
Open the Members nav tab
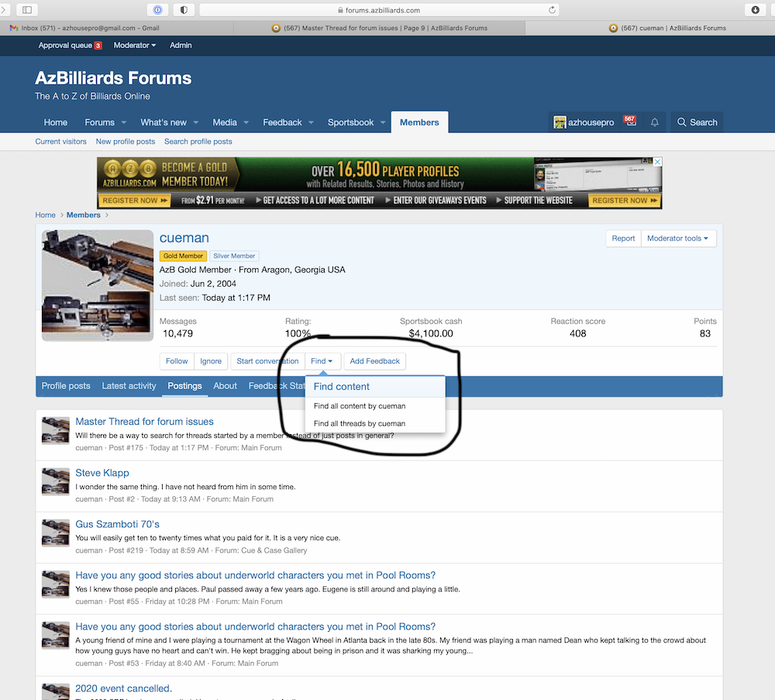(419, 122)
